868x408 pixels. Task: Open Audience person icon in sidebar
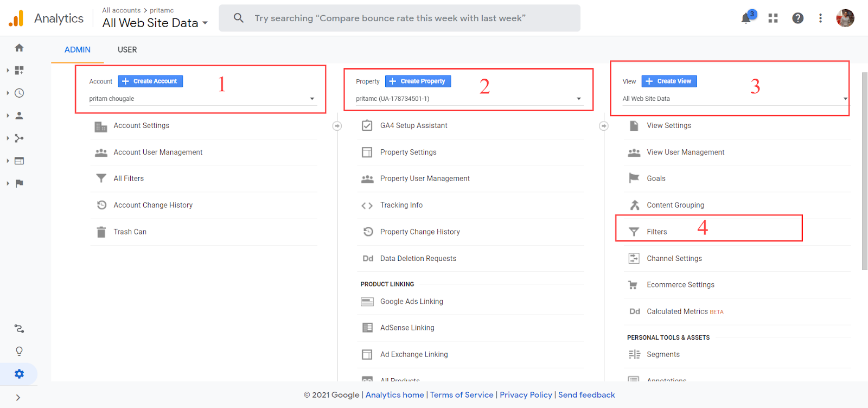pos(19,116)
